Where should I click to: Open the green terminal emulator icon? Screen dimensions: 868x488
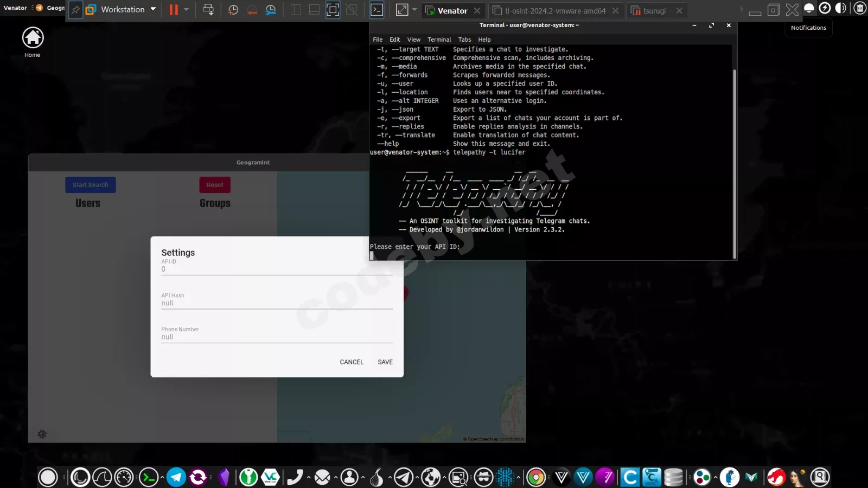click(148, 477)
